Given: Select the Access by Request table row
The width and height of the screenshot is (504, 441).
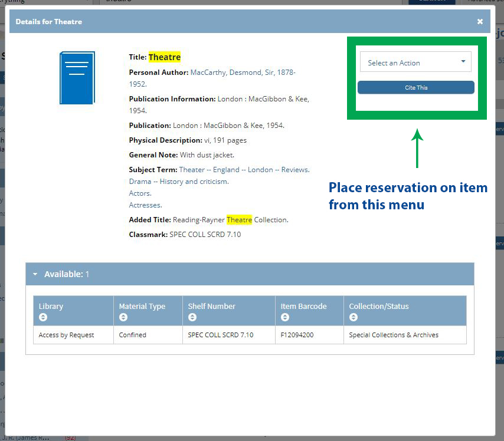Looking at the screenshot, I should [66, 335].
